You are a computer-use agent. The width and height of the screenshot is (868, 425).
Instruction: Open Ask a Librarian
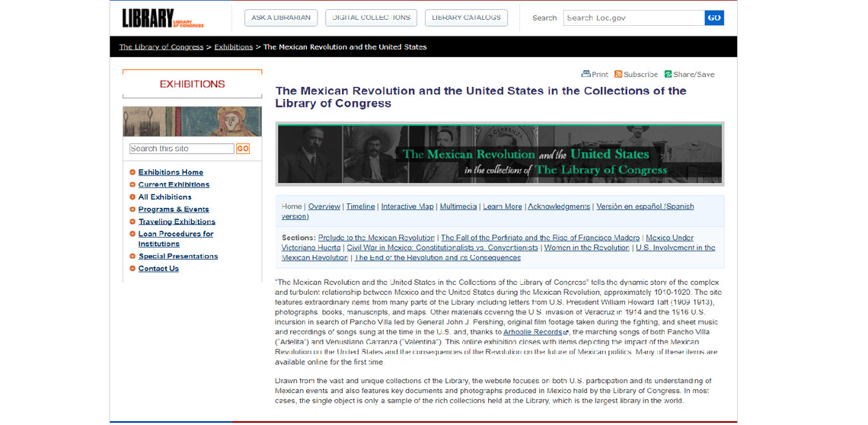pos(281,18)
